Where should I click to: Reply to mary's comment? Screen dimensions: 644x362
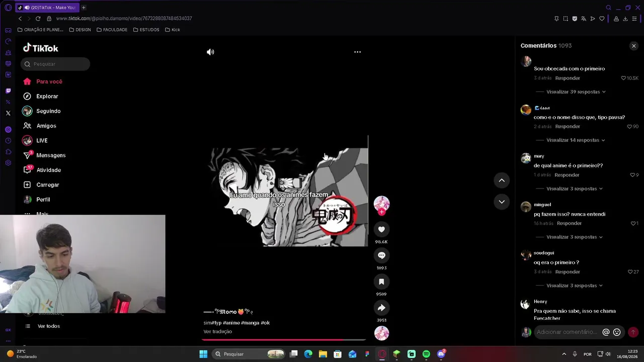pos(567,175)
